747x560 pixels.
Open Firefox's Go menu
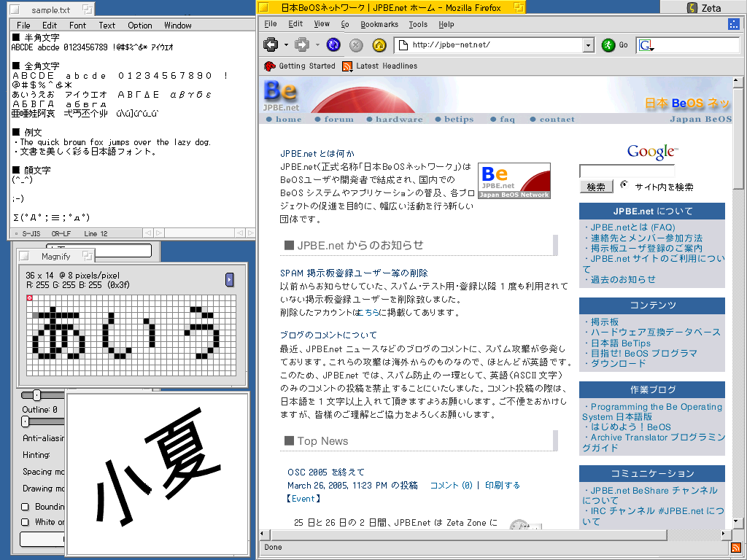pos(345,24)
